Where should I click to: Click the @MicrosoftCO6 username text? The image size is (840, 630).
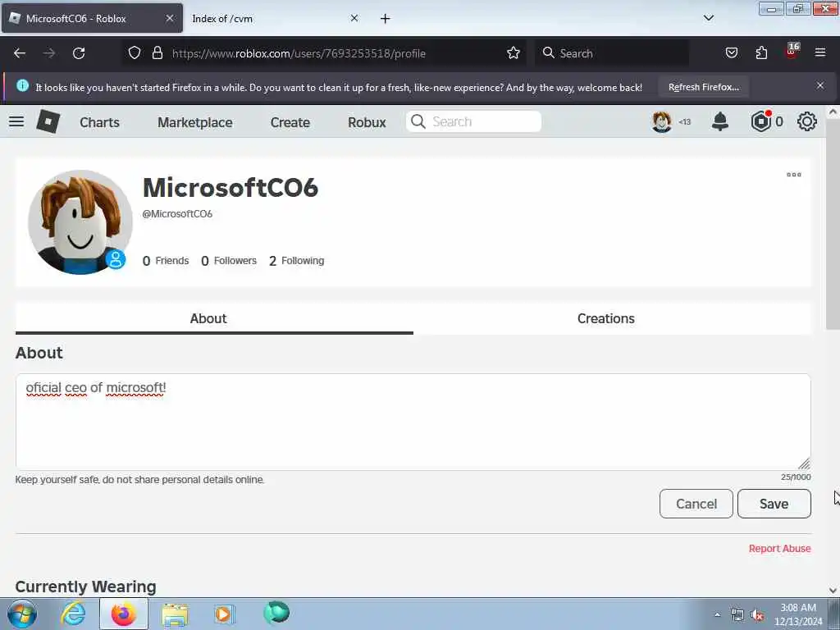[177, 214]
